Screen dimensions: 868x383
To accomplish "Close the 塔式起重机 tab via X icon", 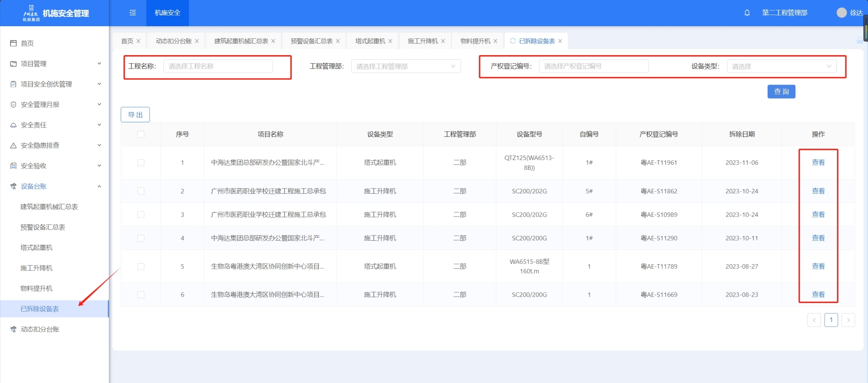I will (390, 41).
